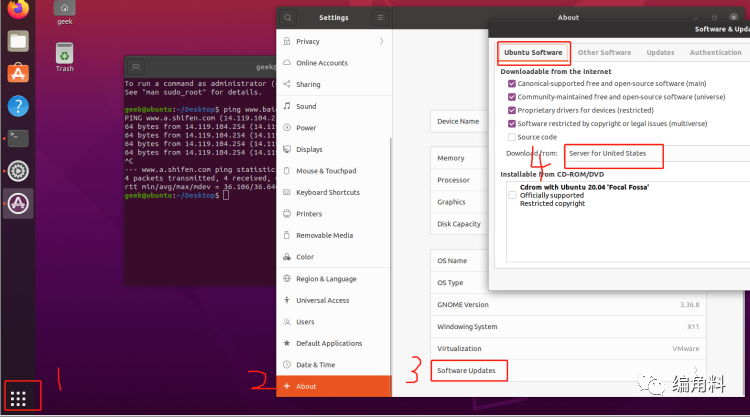Click the Virtualization row

[568, 349]
